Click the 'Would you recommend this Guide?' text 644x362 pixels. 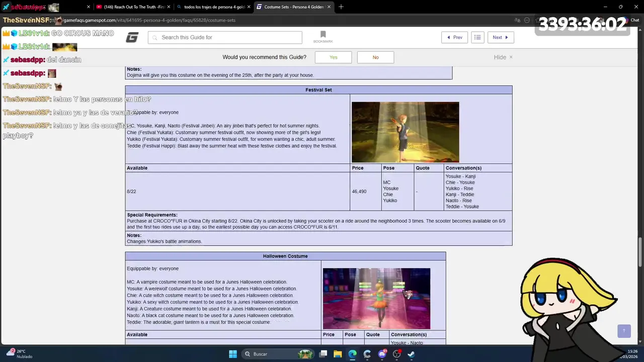pos(264,57)
